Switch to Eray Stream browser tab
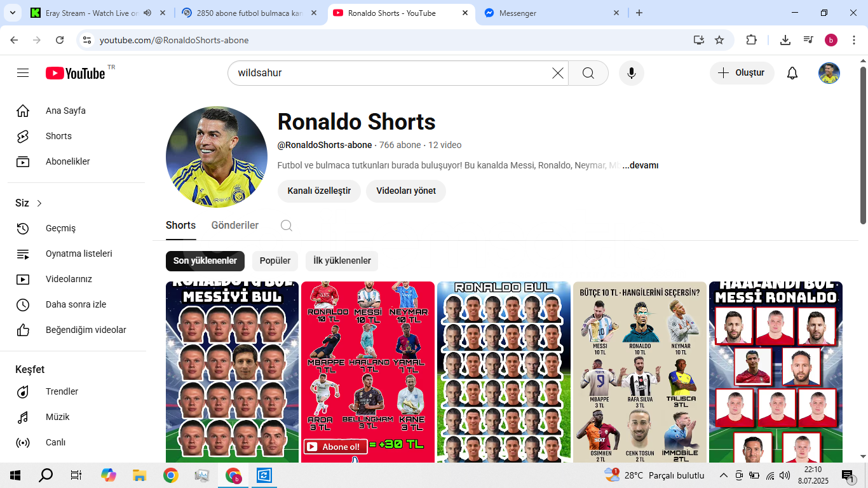 [x=92, y=13]
